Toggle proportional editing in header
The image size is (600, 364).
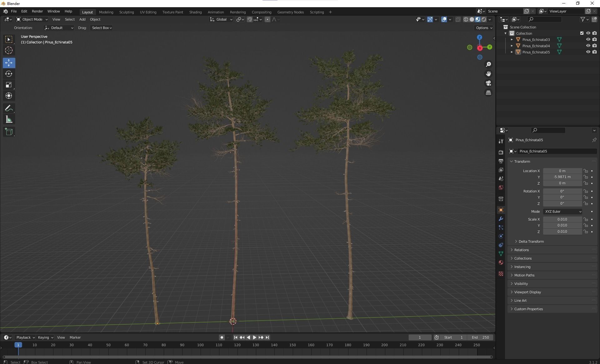click(267, 19)
